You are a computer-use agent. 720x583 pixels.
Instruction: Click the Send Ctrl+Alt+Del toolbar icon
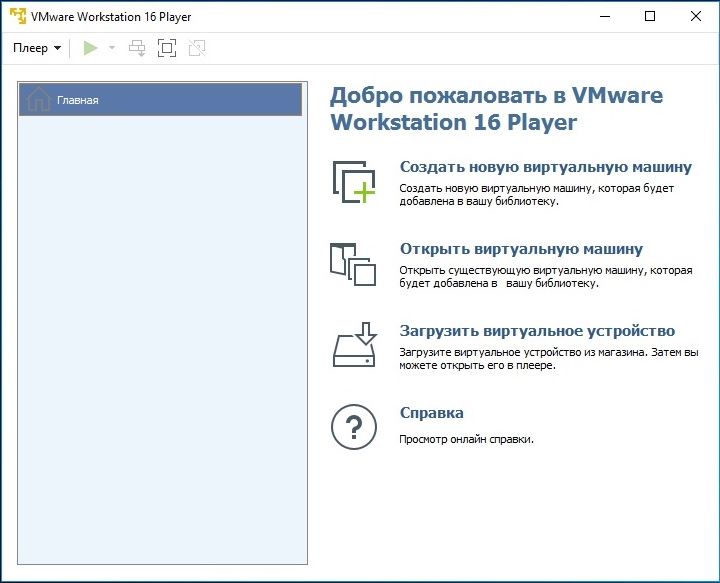(x=137, y=48)
